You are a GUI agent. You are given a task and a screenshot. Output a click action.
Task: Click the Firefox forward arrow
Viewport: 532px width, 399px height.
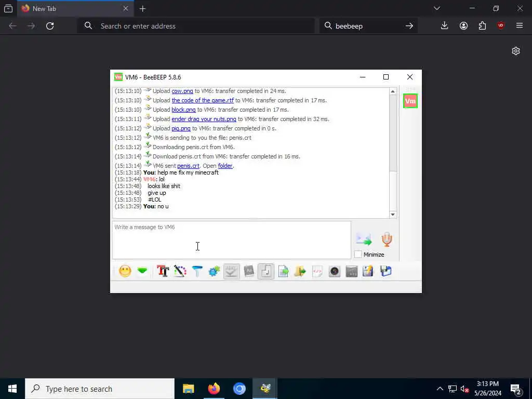(x=31, y=26)
